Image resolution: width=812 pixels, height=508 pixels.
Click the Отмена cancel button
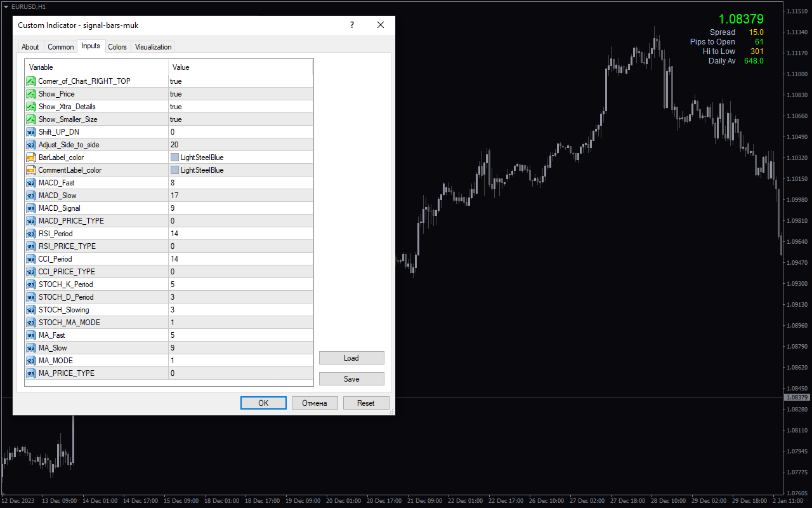coord(315,403)
